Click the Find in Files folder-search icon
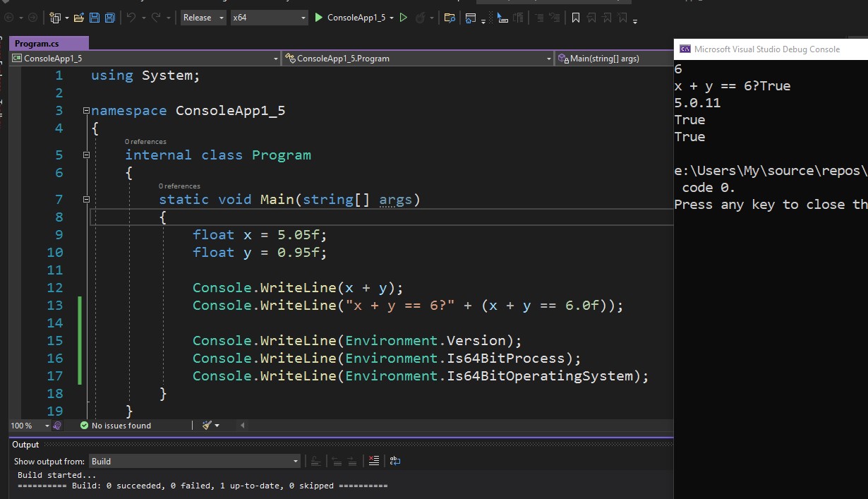 [x=450, y=18]
